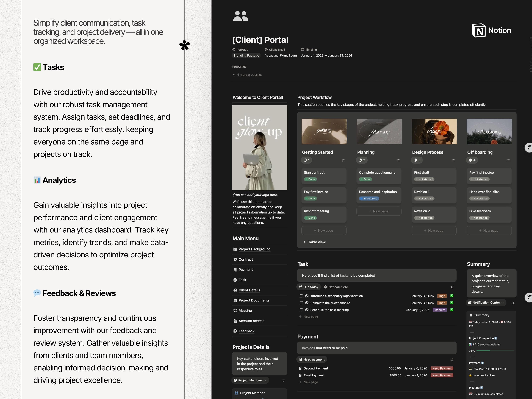Image resolution: width=532 pixels, height=399 pixels.
Task: Add New page under Getting Started column
Action: pos(324,230)
